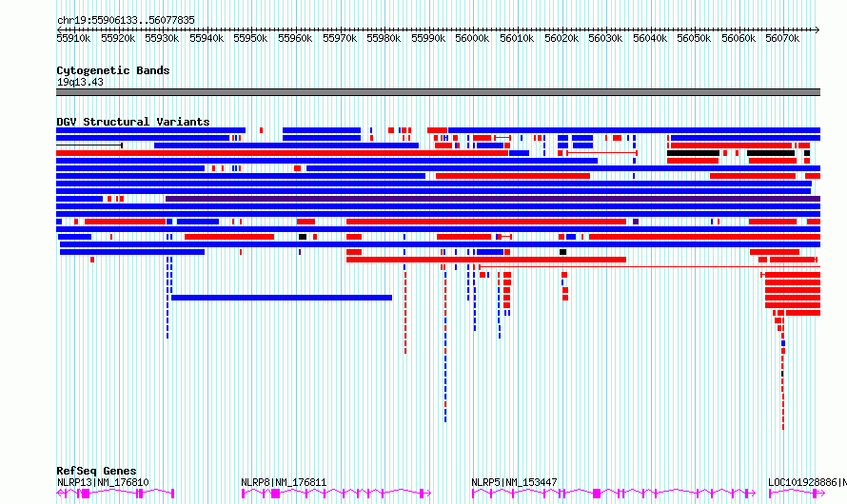Click the 55960k ruler label
The width and height of the screenshot is (847, 504).
[295, 38]
